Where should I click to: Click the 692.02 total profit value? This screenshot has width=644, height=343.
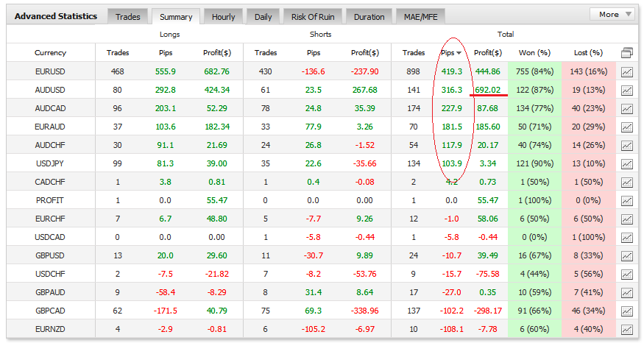488,90
